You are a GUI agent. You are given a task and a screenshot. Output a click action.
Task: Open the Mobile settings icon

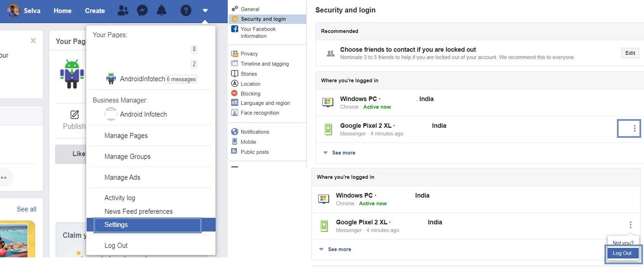click(x=235, y=142)
